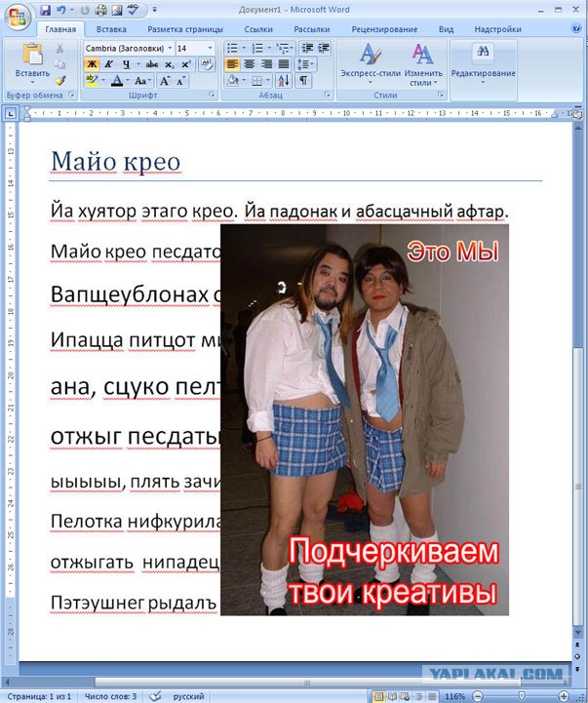
Task: Sort text with A-Z sort icon
Action: [284, 81]
